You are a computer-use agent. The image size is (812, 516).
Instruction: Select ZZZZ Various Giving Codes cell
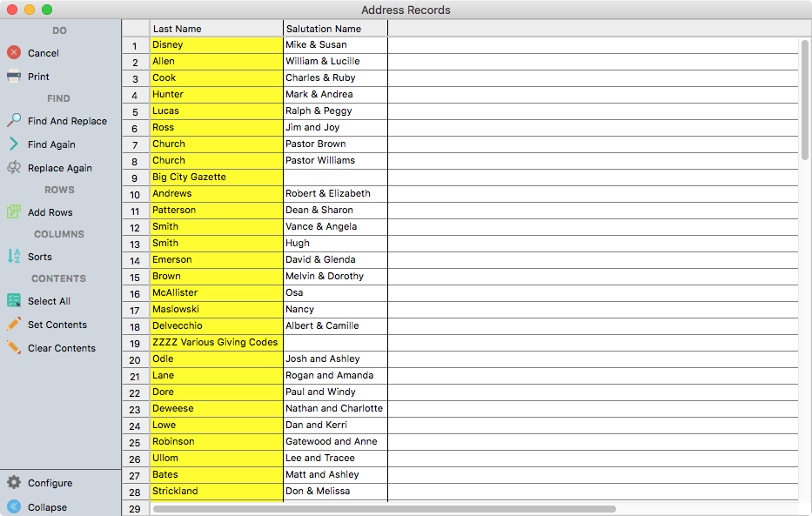coord(216,343)
